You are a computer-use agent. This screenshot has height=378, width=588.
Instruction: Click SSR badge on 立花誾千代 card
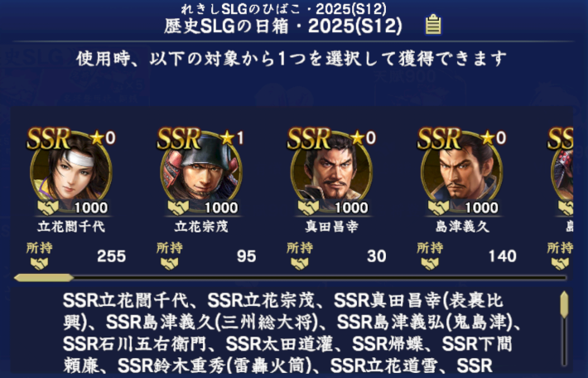coord(49,138)
